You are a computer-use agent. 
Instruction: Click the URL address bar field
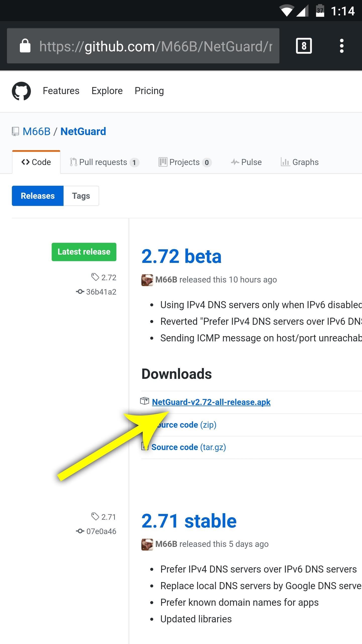143,46
